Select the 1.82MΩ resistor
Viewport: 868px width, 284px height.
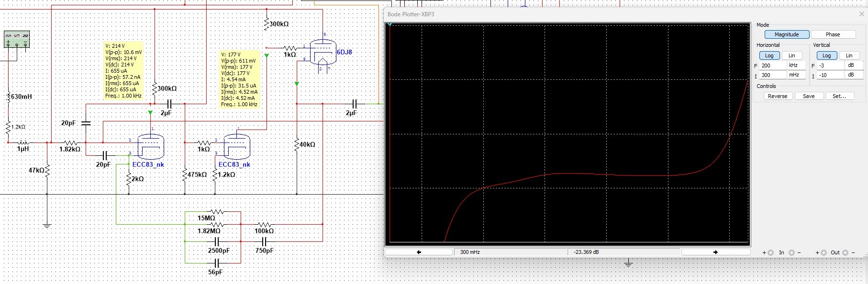coord(217,224)
